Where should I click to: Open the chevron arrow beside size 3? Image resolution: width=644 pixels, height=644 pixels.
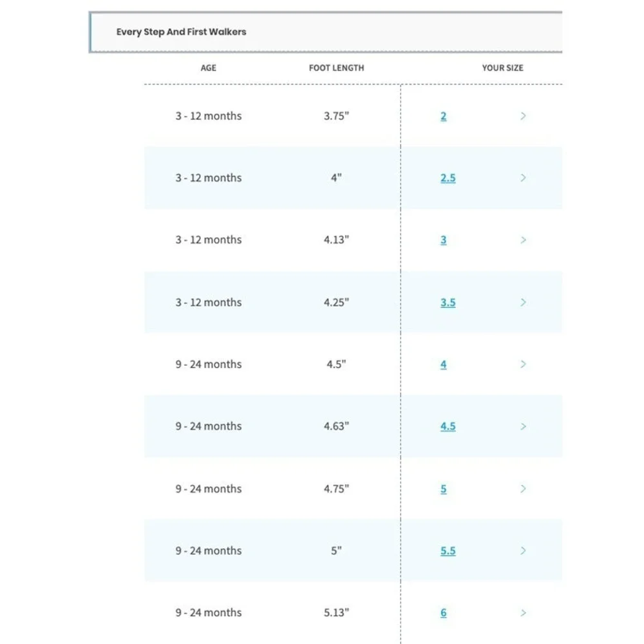point(523,240)
